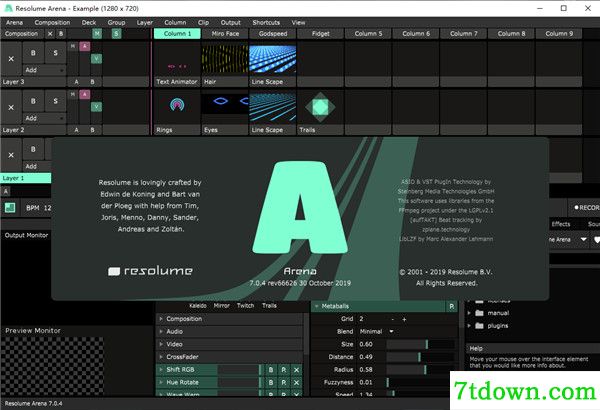Toggle solo S on Layer 2
The width and height of the screenshot is (600, 410).
[x=55, y=101]
